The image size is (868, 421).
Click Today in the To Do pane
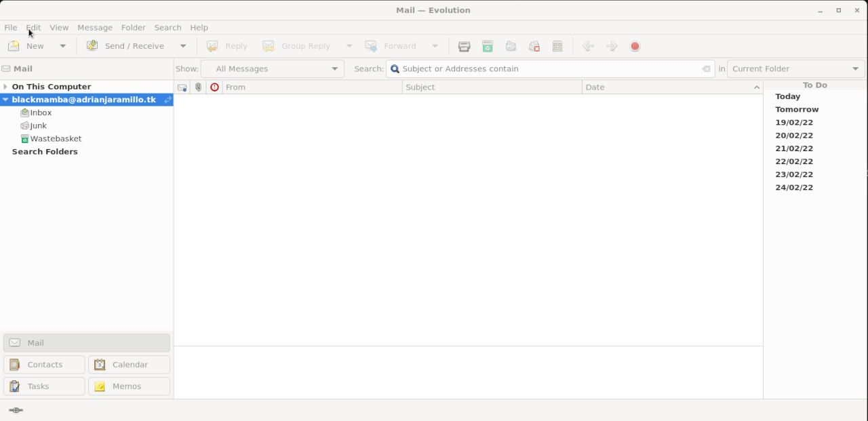[x=788, y=96]
